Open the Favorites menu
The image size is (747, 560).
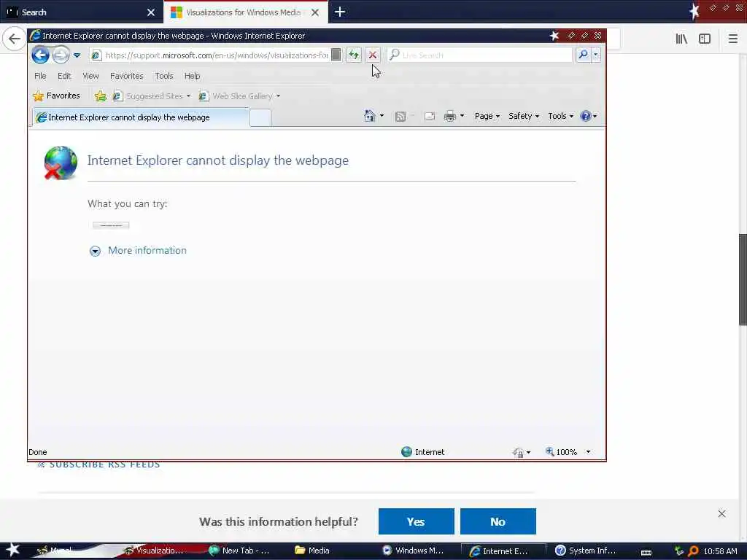pyautogui.click(x=126, y=76)
